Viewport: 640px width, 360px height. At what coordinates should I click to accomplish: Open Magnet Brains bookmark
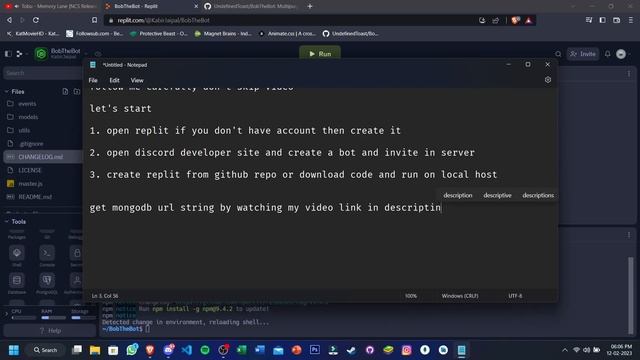(x=223, y=33)
